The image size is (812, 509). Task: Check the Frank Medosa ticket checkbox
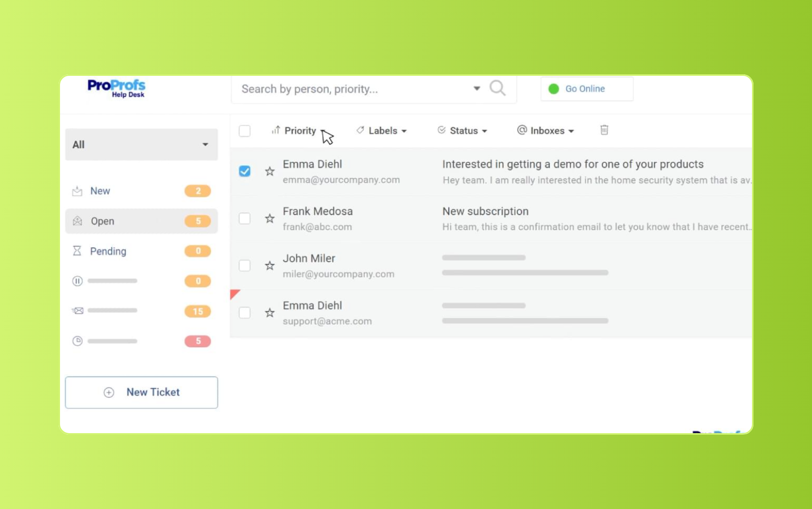tap(245, 218)
